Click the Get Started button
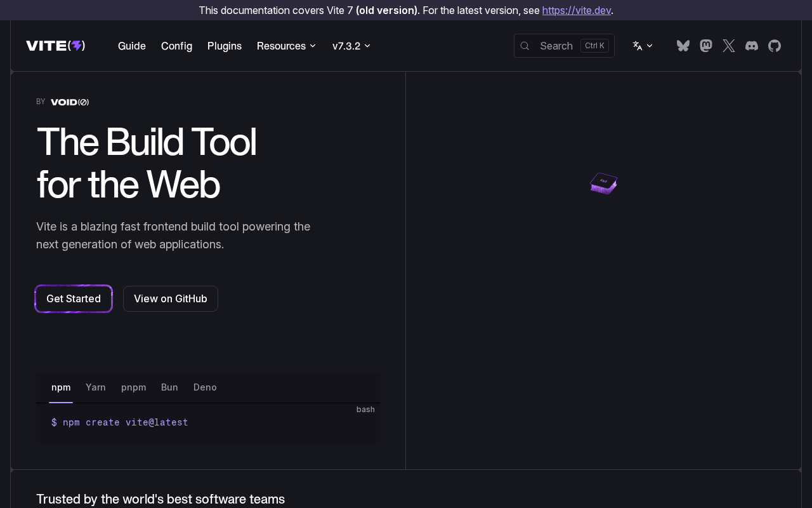This screenshot has width=812, height=508. click(x=74, y=299)
